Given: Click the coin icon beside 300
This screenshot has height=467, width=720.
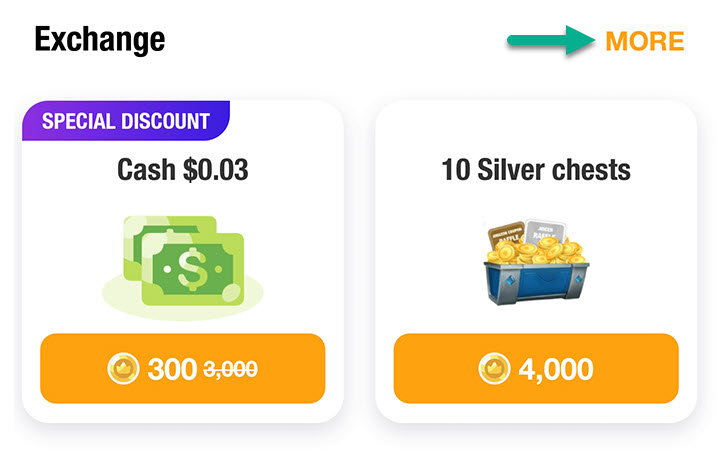Looking at the screenshot, I should point(124,369).
